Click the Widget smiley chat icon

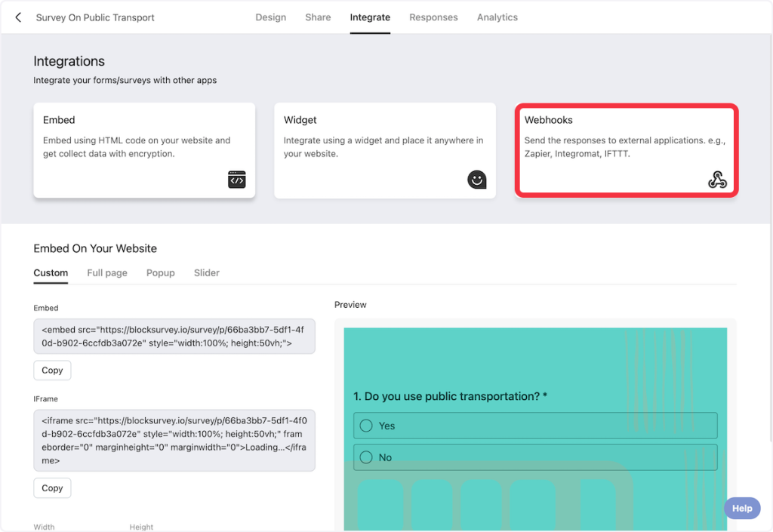[476, 180]
